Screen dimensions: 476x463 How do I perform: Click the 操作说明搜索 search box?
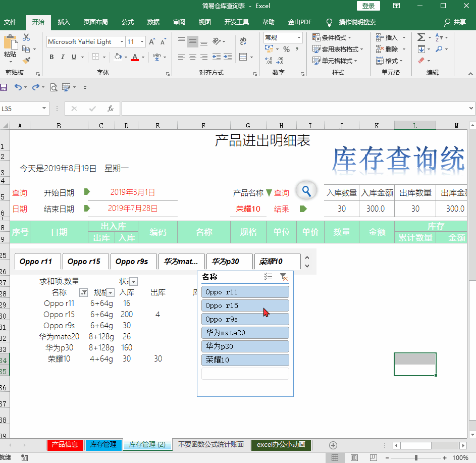click(357, 22)
